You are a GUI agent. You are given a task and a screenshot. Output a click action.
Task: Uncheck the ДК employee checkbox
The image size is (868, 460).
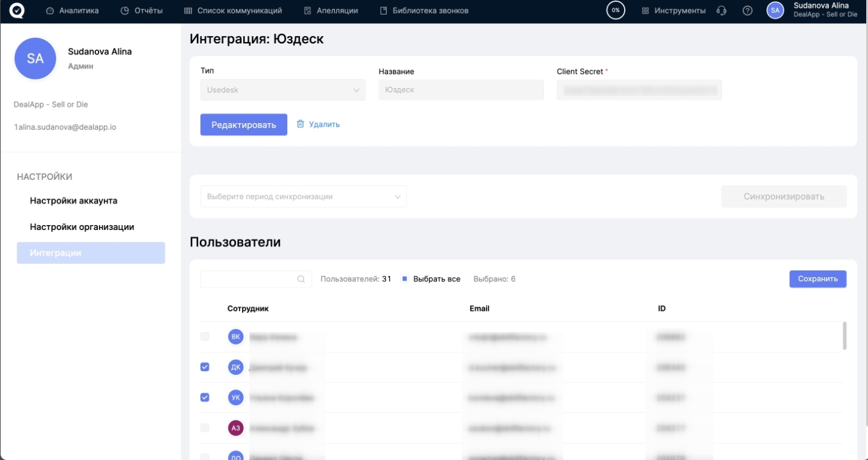tap(205, 367)
